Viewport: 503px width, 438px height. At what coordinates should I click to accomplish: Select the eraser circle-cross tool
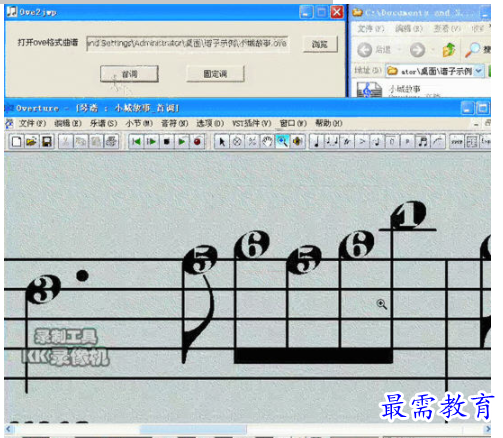237,142
